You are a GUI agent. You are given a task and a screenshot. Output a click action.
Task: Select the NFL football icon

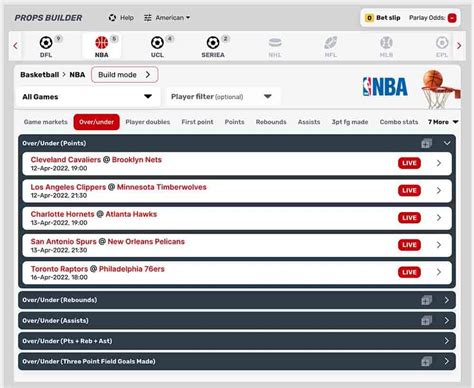coord(330,43)
